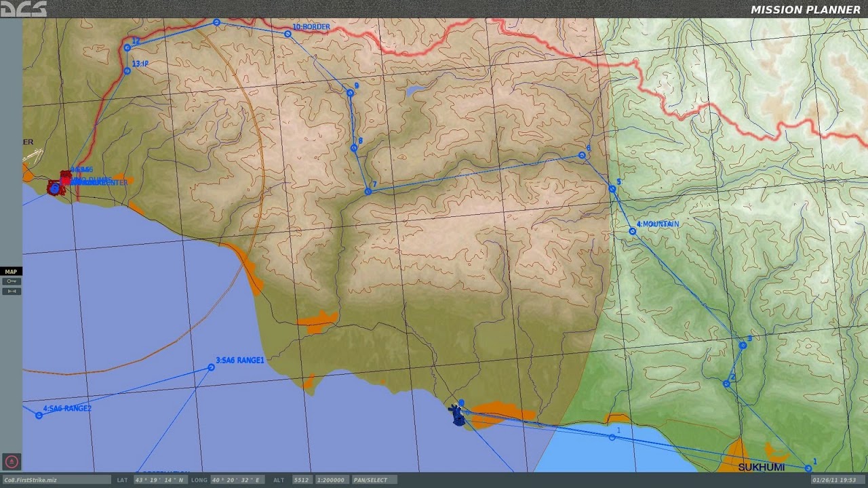868x488 pixels.
Task: Select waypoint 8 marker
Action: (x=353, y=148)
